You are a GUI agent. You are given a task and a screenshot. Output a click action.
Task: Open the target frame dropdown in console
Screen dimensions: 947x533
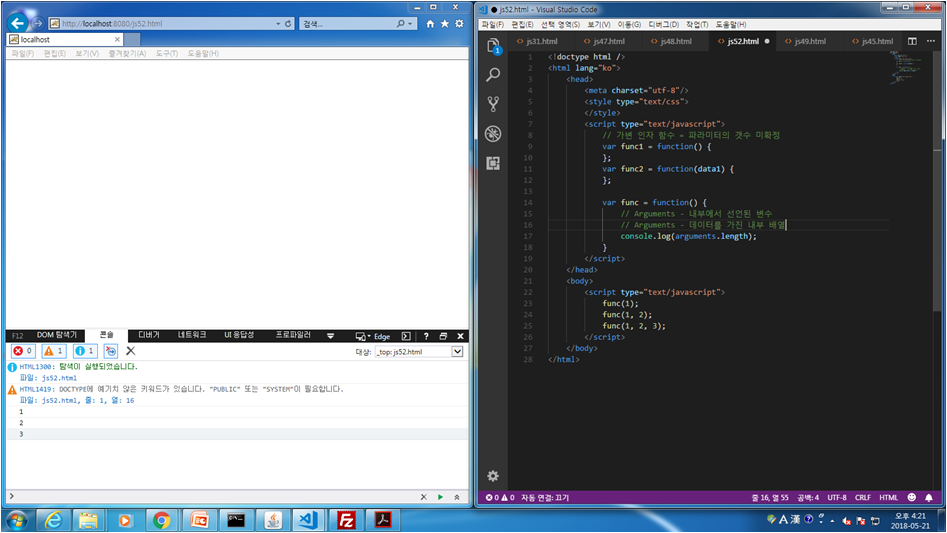click(x=419, y=351)
